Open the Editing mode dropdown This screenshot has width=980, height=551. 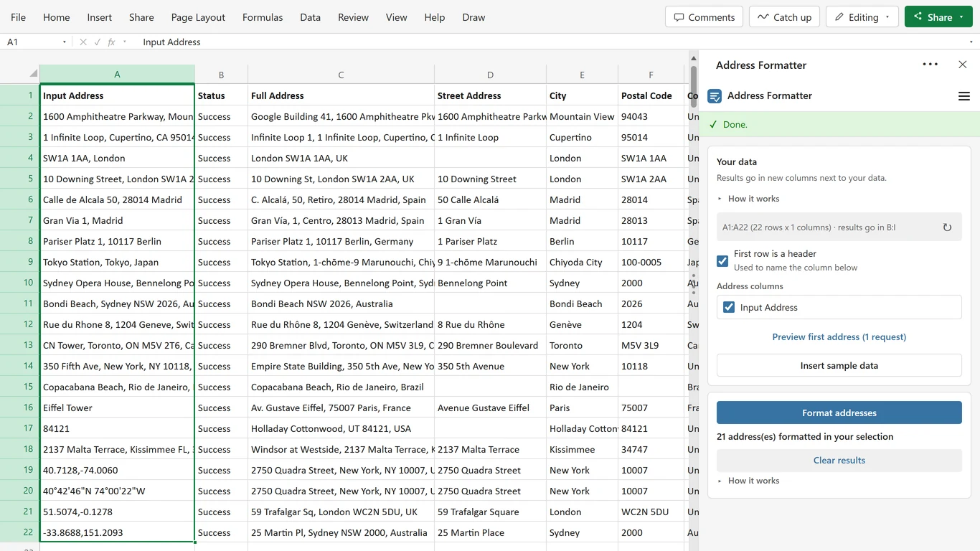pyautogui.click(x=862, y=17)
